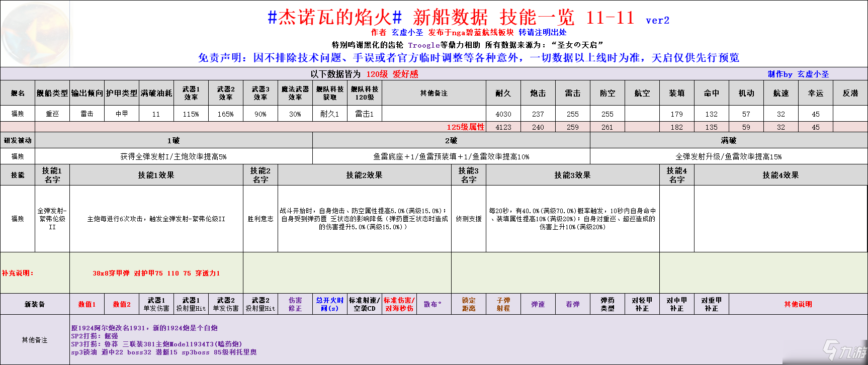868x365 pixels.
Task: Select the 技能1效果 header
Action: (x=156, y=175)
